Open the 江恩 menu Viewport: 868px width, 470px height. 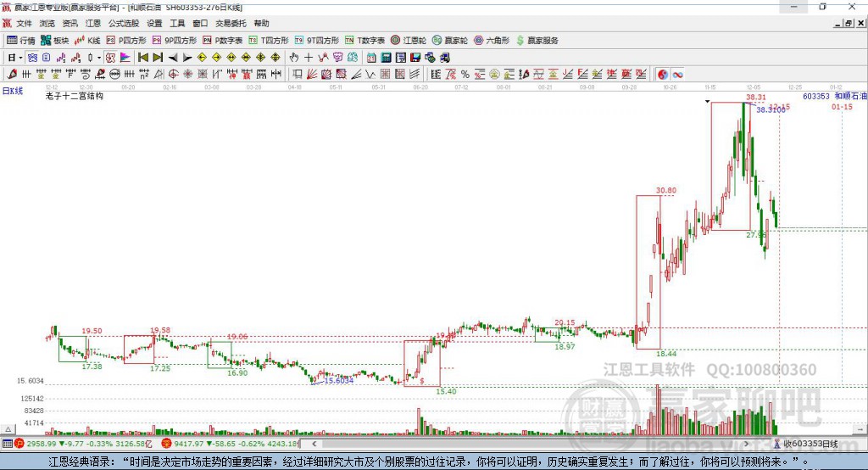[93, 23]
